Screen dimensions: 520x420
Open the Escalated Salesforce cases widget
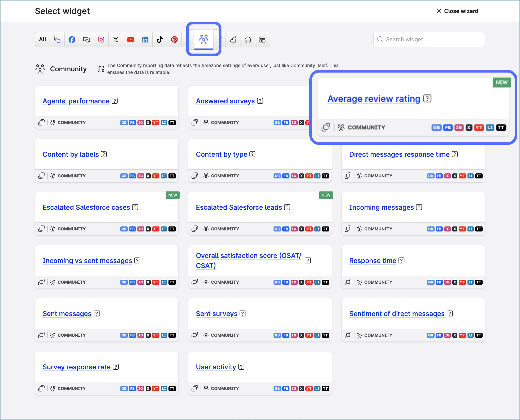[86, 207]
